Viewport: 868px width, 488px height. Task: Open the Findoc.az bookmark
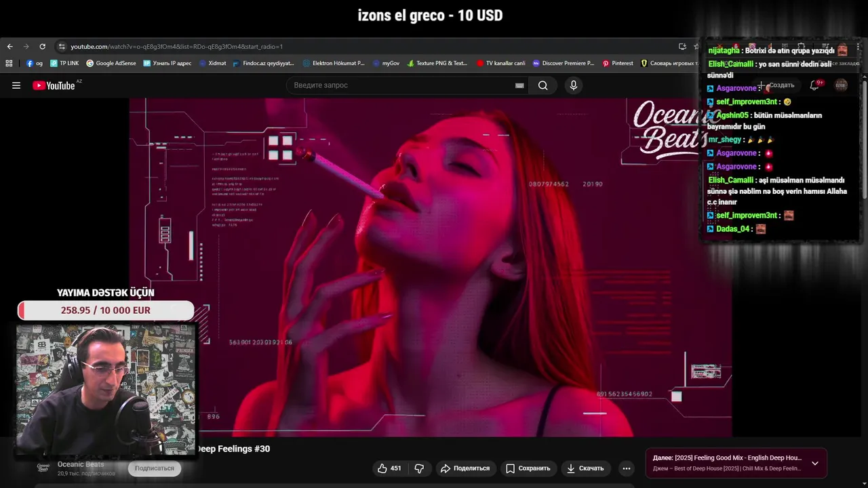[x=263, y=63]
